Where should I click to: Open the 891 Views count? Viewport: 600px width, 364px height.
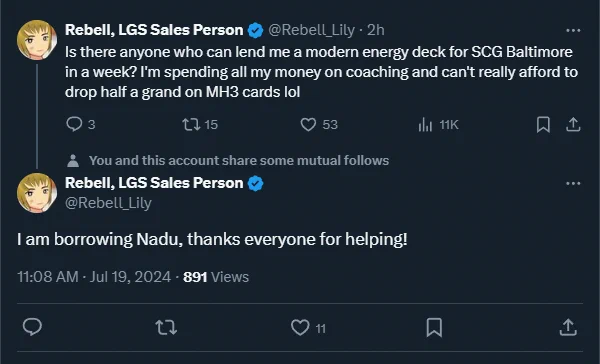(x=216, y=277)
